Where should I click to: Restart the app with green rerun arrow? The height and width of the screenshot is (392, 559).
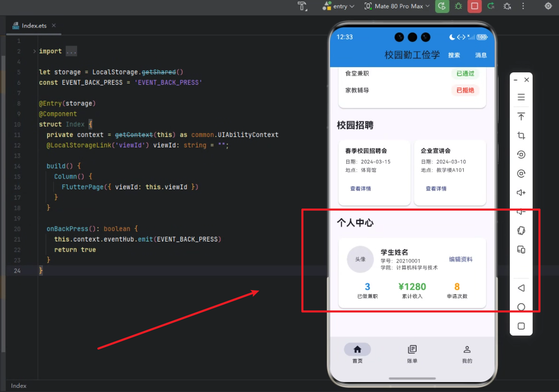[x=490, y=6]
